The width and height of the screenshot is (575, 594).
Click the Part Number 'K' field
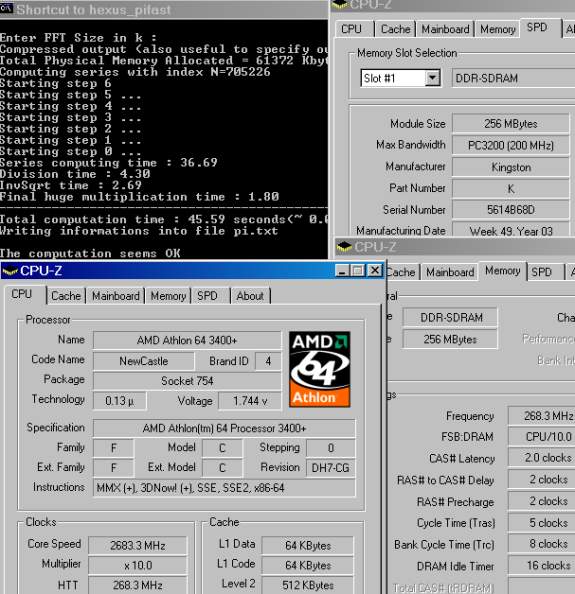coord(511,189)
